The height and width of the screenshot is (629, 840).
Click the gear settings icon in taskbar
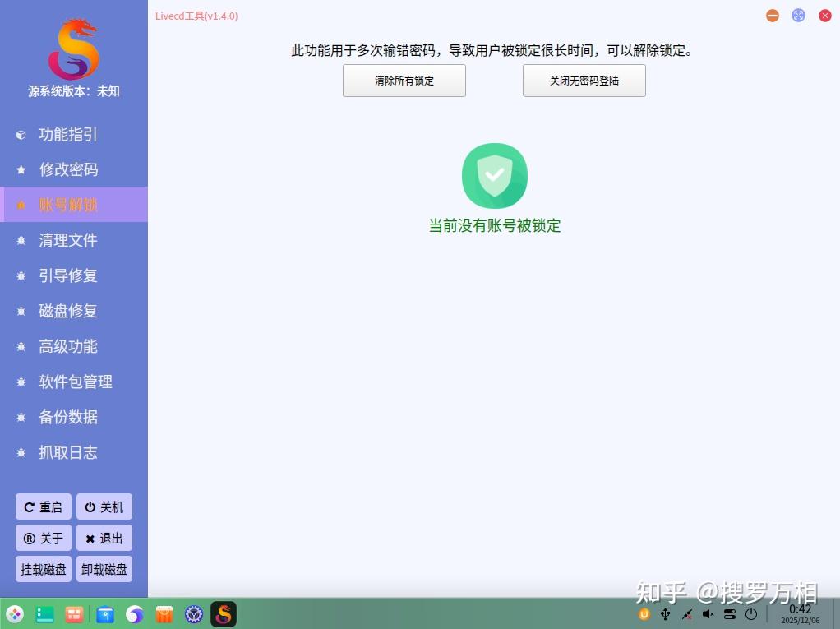coord(193,614)
